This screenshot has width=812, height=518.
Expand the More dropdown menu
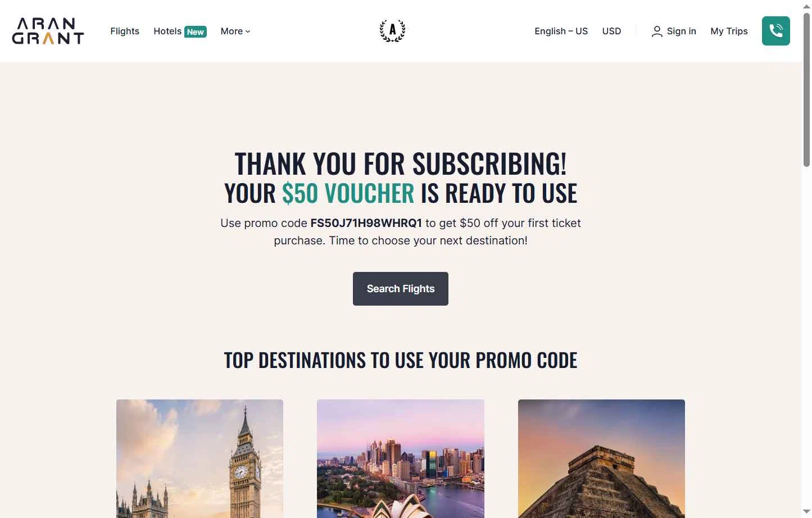tap(235, 31)
